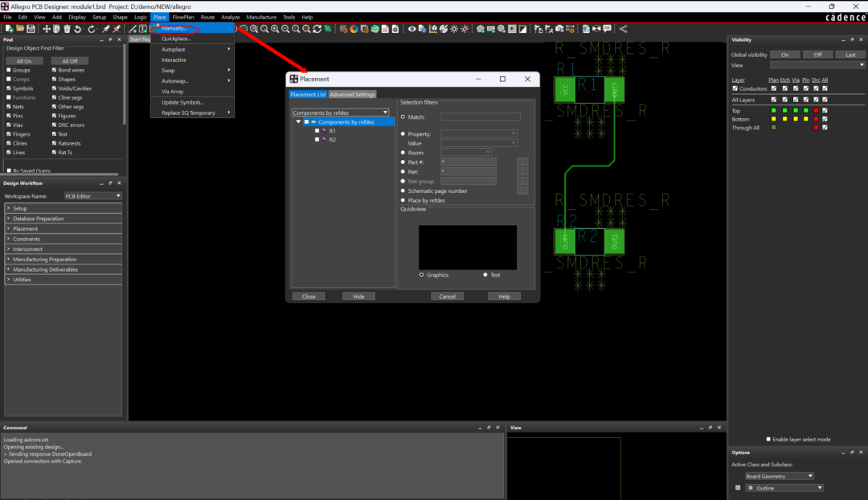Open the Workspace Name PCB Editor dropdown
Image resolution: width=868 pixels, height=500 pixels.
click(x=92, y=196)
